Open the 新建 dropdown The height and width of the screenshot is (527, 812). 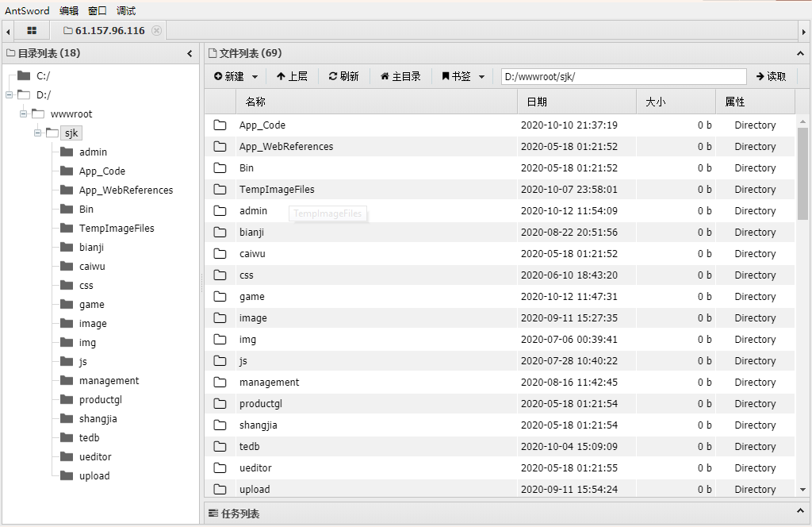(x=236, y=77)
